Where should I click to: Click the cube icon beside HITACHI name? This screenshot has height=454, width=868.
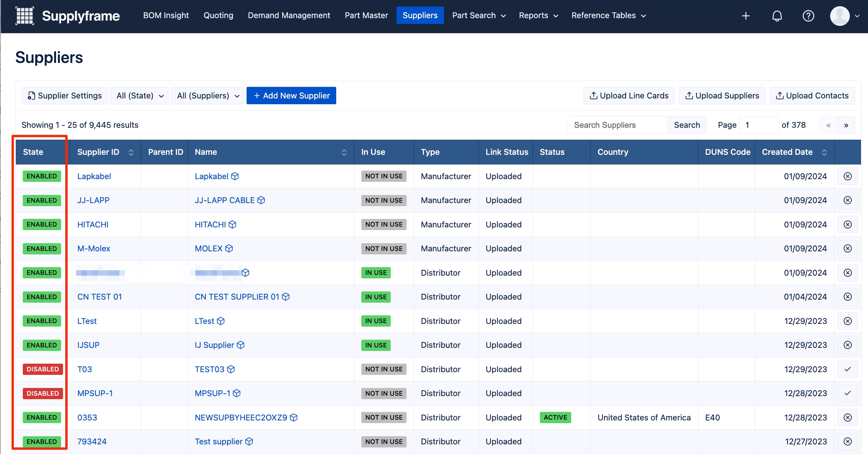(x=232, y=225)
